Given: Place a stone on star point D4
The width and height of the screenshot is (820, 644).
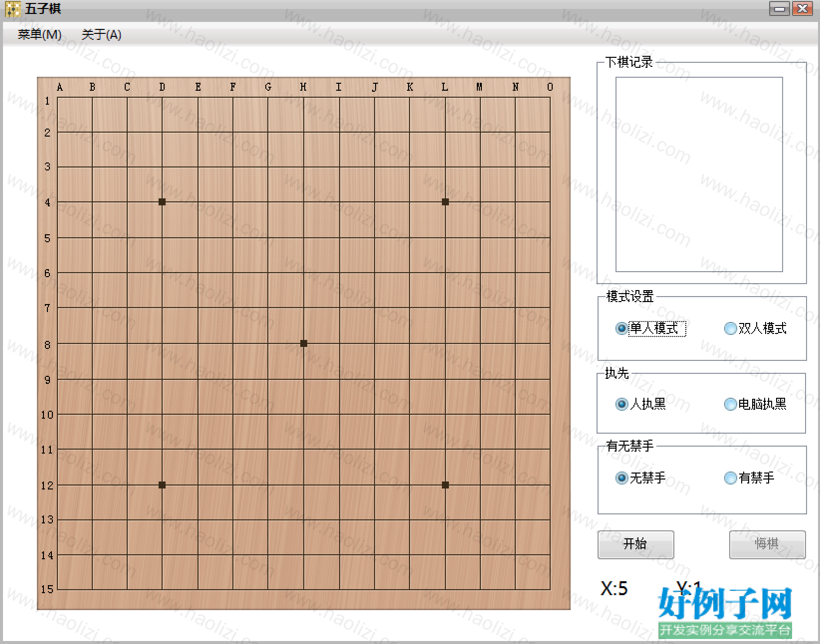Looking at the screenshot, I should click(162, 202).
